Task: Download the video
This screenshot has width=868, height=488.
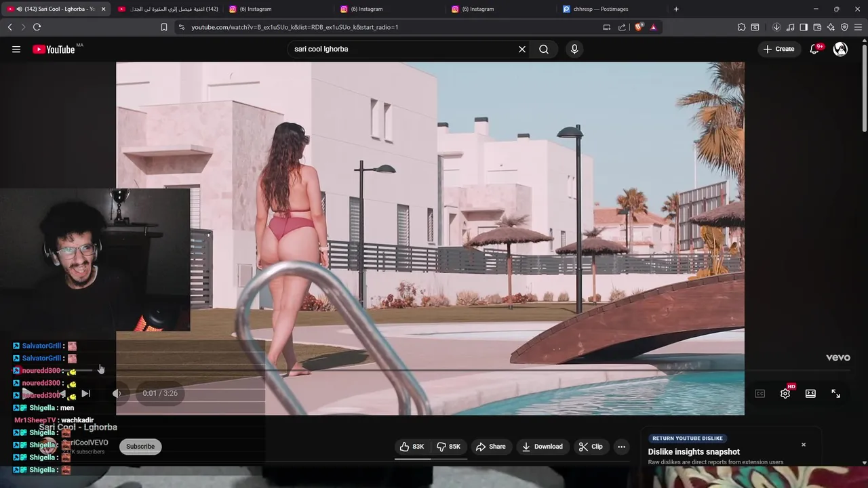Action: [542, 447]
